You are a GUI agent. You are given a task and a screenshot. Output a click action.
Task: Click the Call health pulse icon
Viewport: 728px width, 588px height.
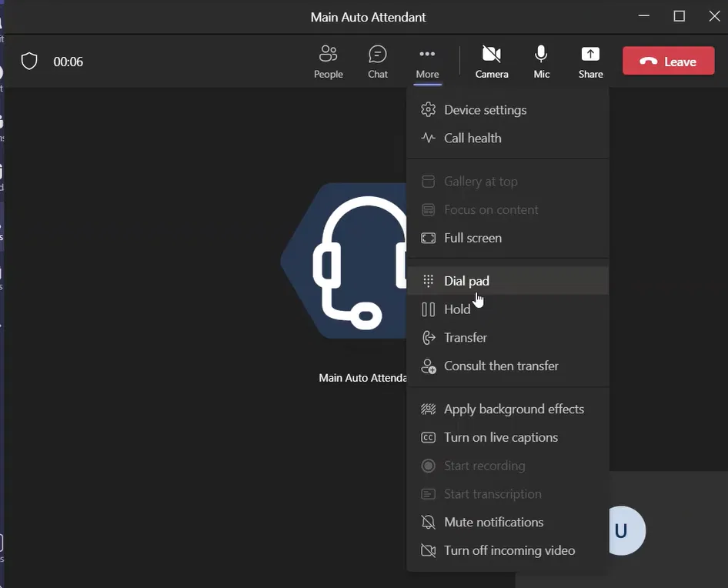click(x=429, y=139)
